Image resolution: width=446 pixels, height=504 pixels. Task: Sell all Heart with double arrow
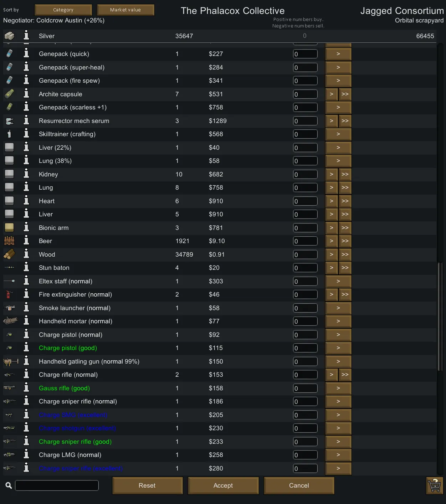[x=345, y=201]
